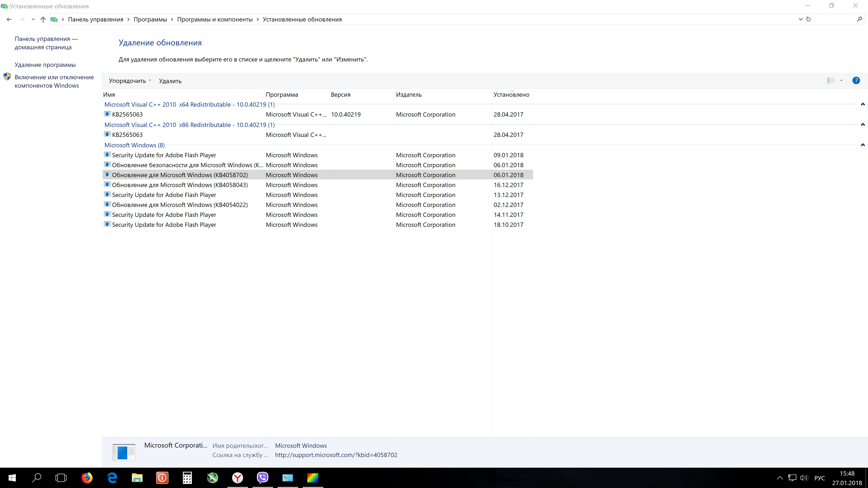Click the view layout icon in toolbar

click(831, 80)
